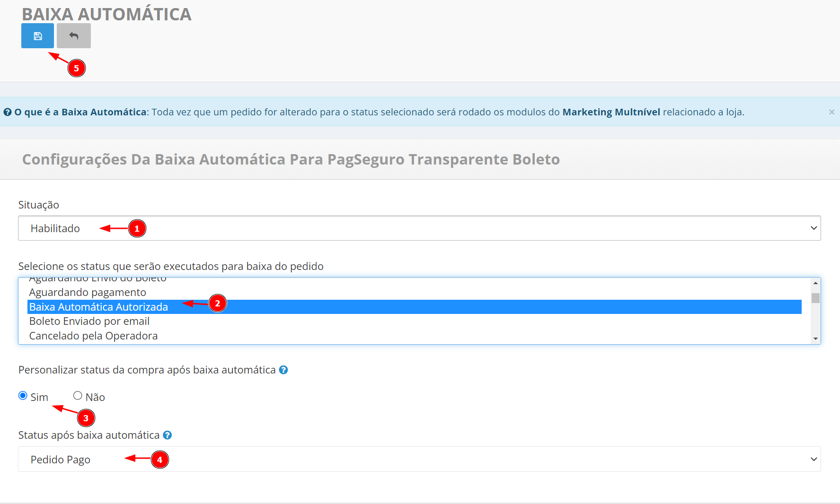Click the Sim label text
Image resolution: width=840 pixels, height=504 pixels.
coord(39,397)
